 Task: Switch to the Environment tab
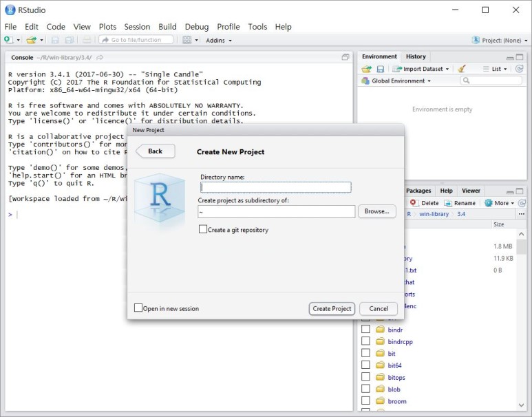(x=379, y=56)
